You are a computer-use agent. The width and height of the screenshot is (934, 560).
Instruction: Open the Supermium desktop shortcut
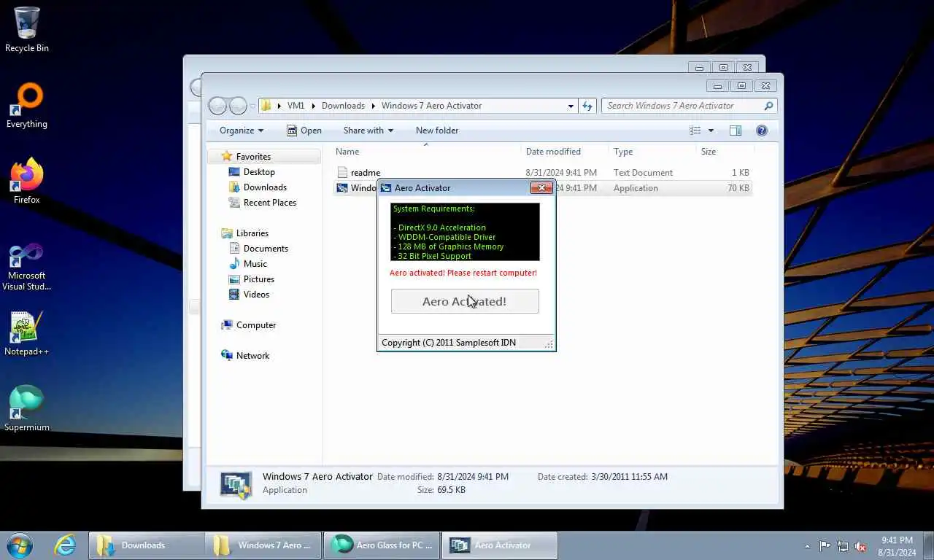point(27,409)
